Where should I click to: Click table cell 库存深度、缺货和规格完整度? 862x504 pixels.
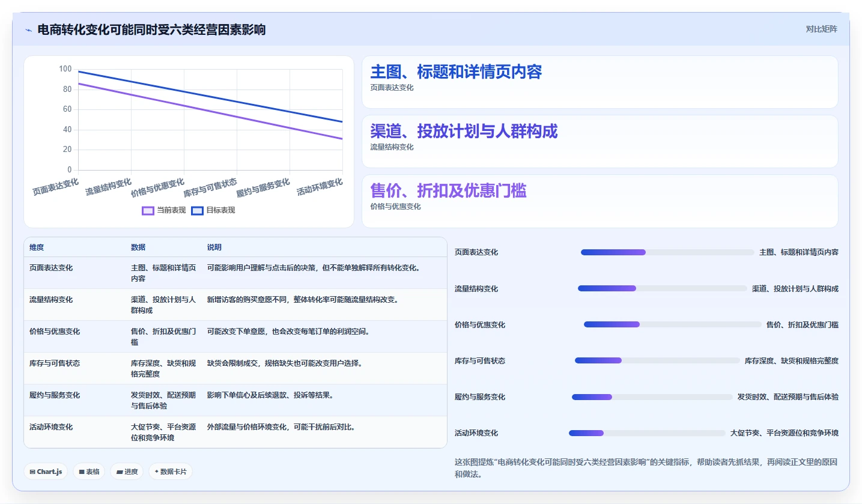tap(163, 368)
